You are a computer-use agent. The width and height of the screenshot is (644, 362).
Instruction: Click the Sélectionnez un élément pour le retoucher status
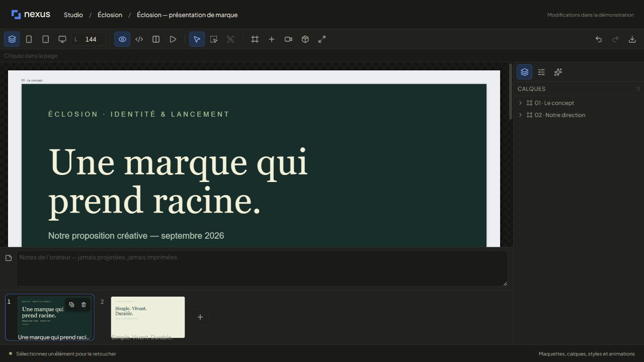pyautogui.click(x=66, y=354)
